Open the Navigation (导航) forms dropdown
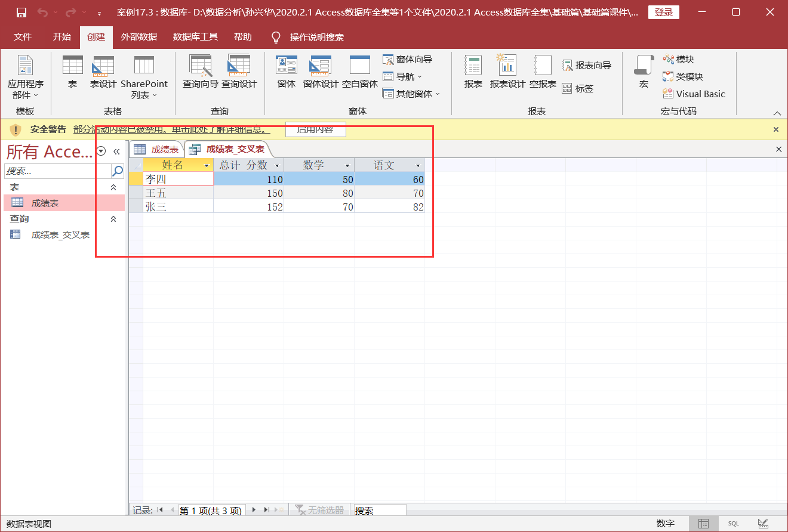Viewport: 788px width, 532px height. [x=402, y=77]
